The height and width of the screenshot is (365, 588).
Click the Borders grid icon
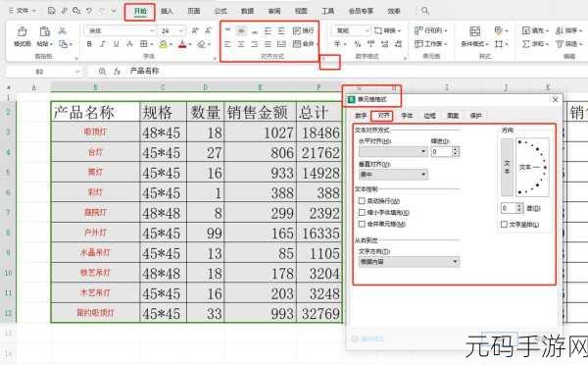[144, 44]
